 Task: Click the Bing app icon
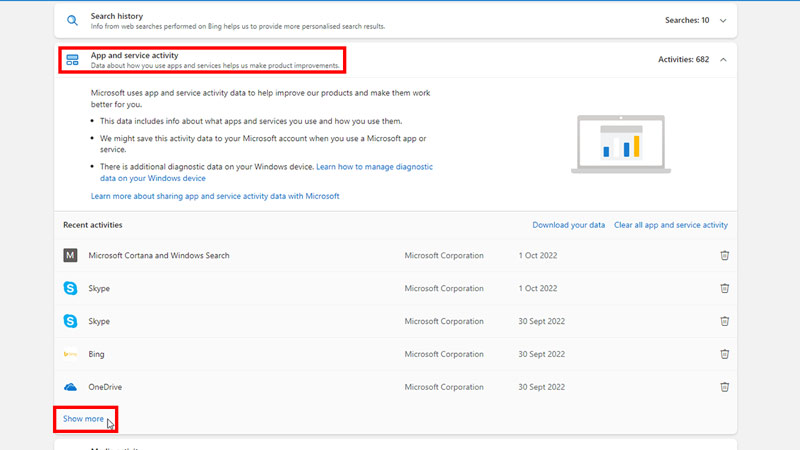coord(70,354)
